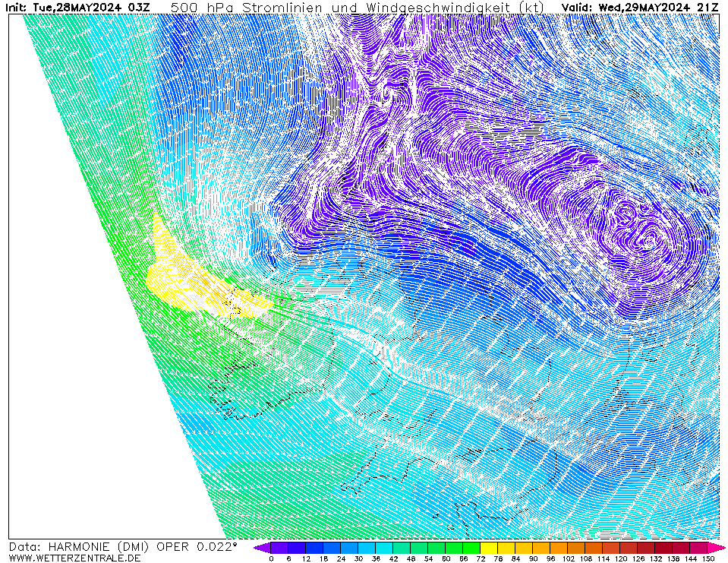Click the 'Valid: Wed,29MAY2024 21Z' label
Screen dimensions: 728x563
pos(641,8)
